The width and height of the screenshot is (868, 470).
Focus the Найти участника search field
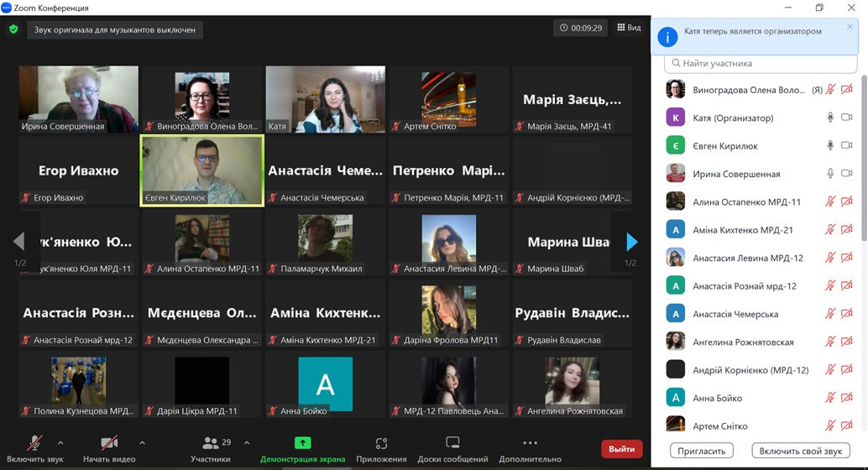pyautogui.click(x=761, y=64)
